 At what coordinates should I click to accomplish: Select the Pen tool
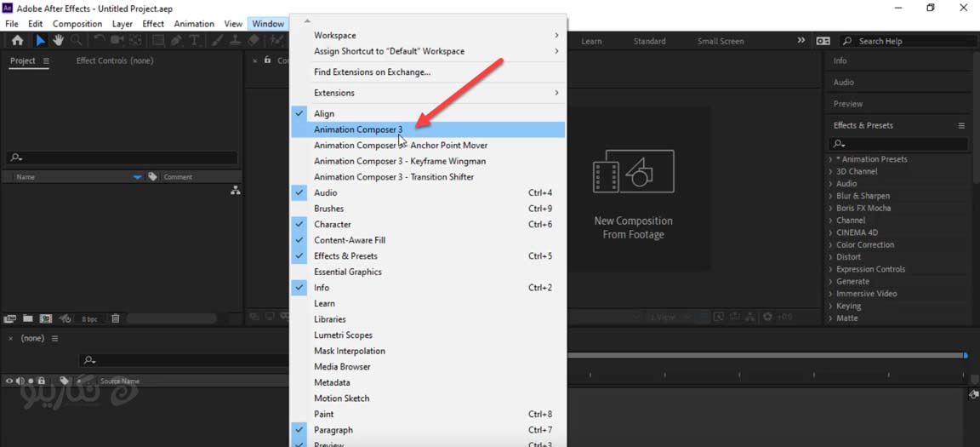176,41
